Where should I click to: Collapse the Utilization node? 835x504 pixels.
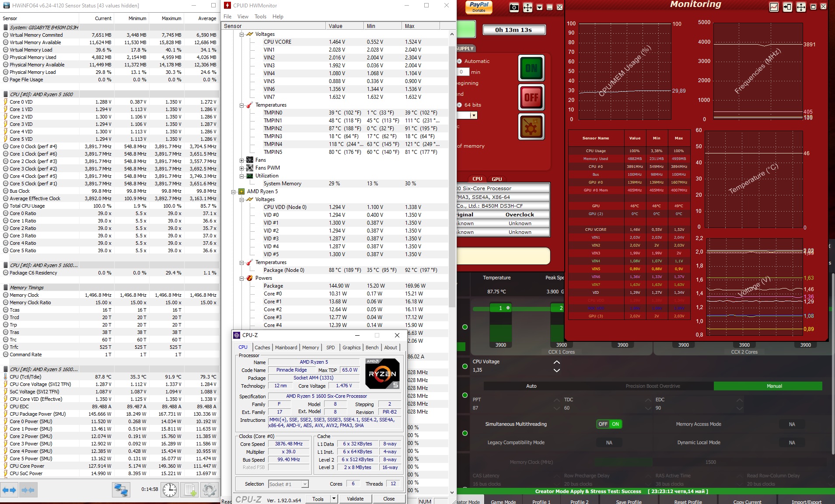tap(242, 176)
